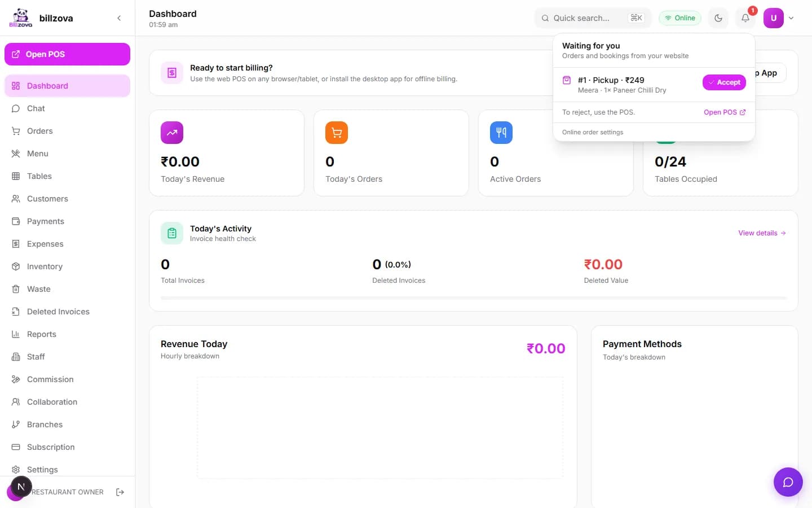Open the Chat section
The height and width of the screenshot is (508, 812).
pos(67,108)
